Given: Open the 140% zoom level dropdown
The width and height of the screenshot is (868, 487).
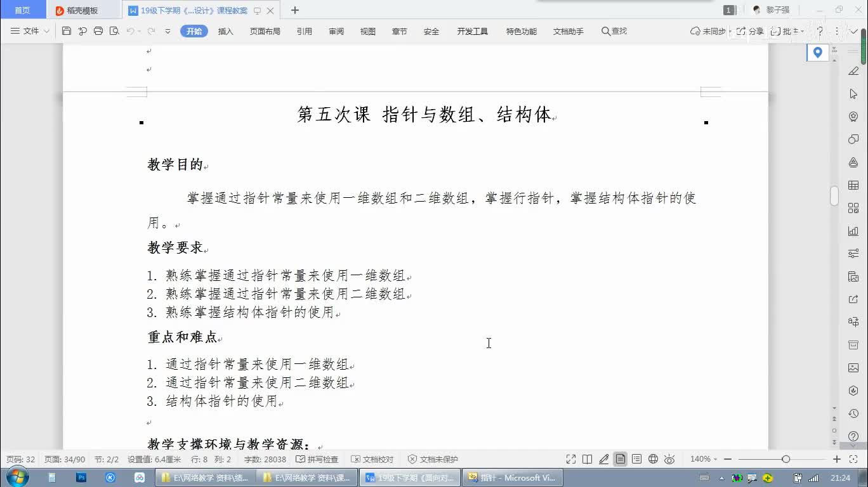Looking at the screenshot, I should tap(704, 459).
